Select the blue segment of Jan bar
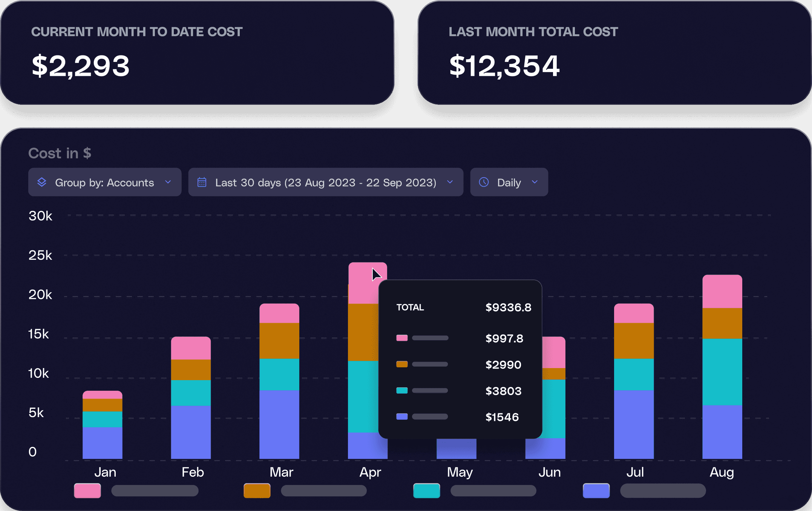The width and height of the screenshot is (812, 511). click(x=103, y=443)
